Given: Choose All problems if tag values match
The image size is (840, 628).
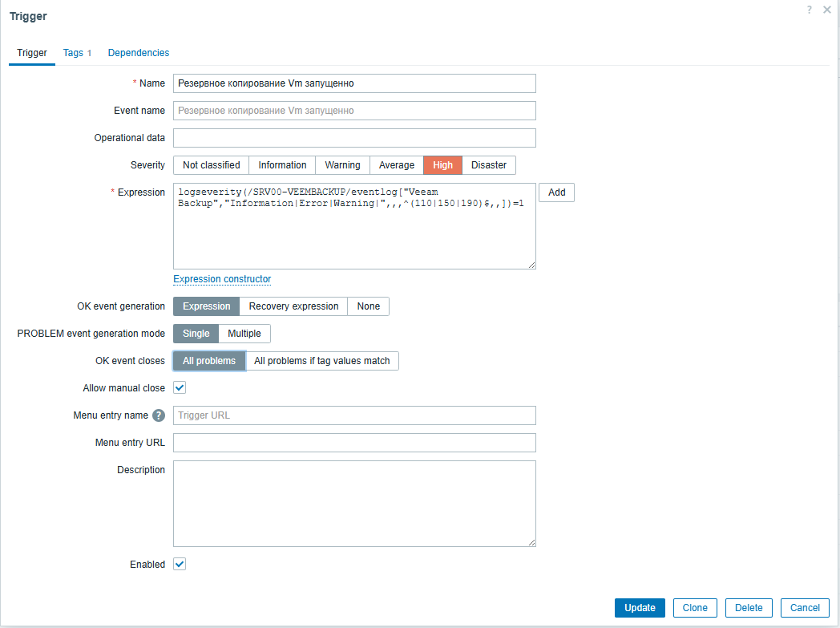Looking at the screenshot, I should pos(321,361).
